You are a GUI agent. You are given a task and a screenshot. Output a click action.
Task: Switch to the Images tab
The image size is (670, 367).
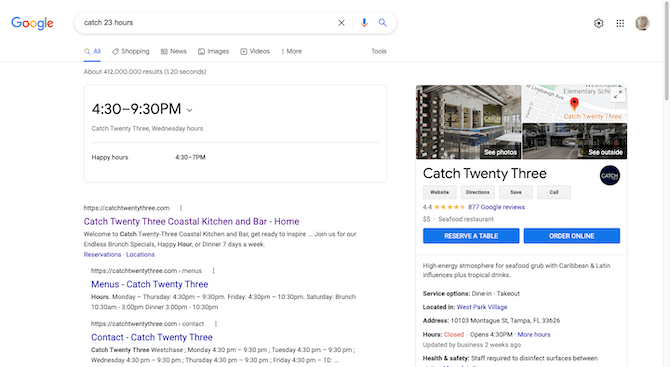pos(213,51)
